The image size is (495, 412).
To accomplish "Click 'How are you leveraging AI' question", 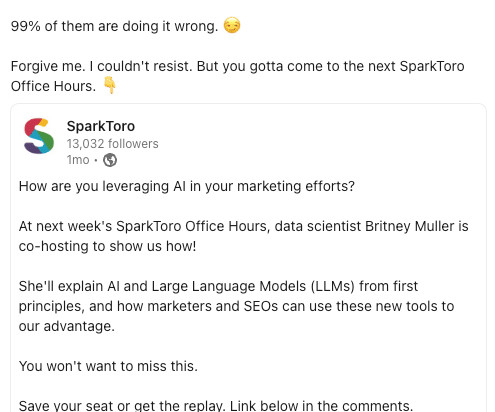I will pos(187,186).
